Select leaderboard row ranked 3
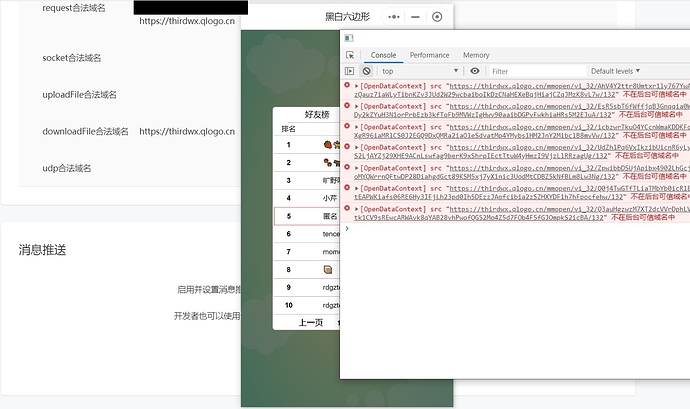 [x=307, y=181]
